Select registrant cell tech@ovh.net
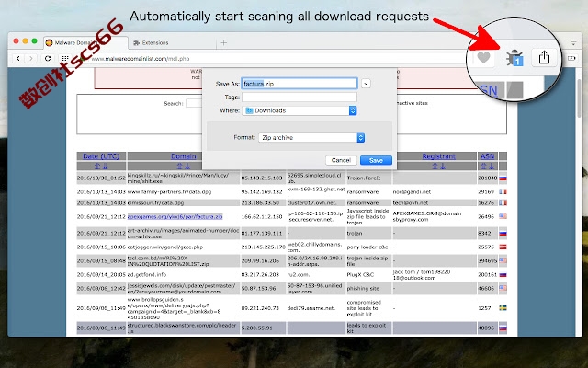The image size is (588, 368). 411,202
